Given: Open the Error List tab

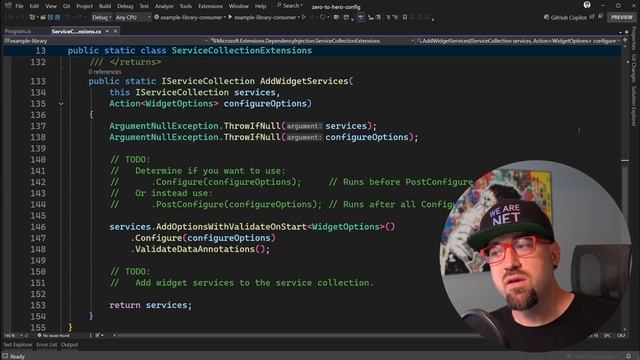Looking at the screenshot, I should 47,345.
